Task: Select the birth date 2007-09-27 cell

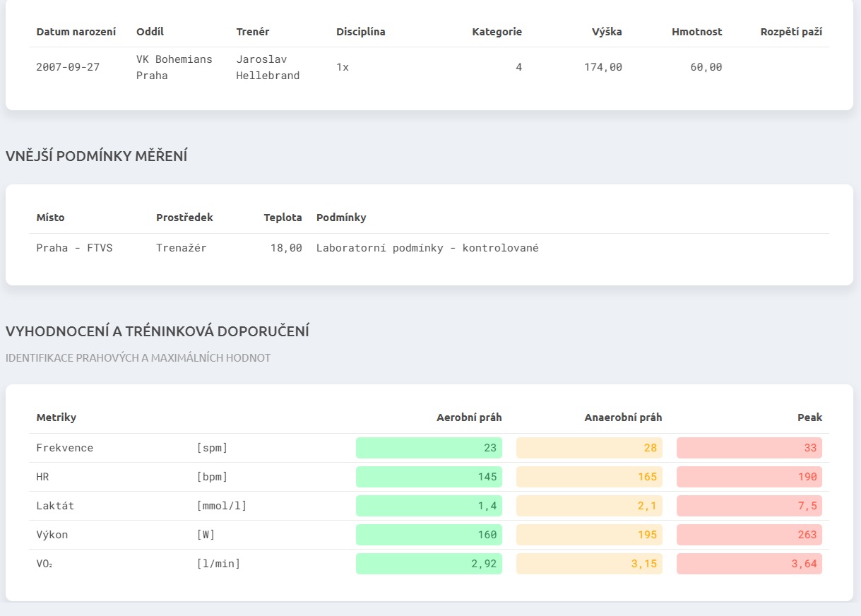Action: [x=68, y=68]
